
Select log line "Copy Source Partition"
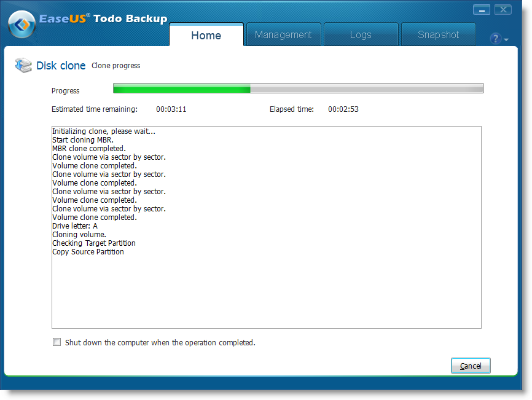pyautogui.click(x=88, y=252)
